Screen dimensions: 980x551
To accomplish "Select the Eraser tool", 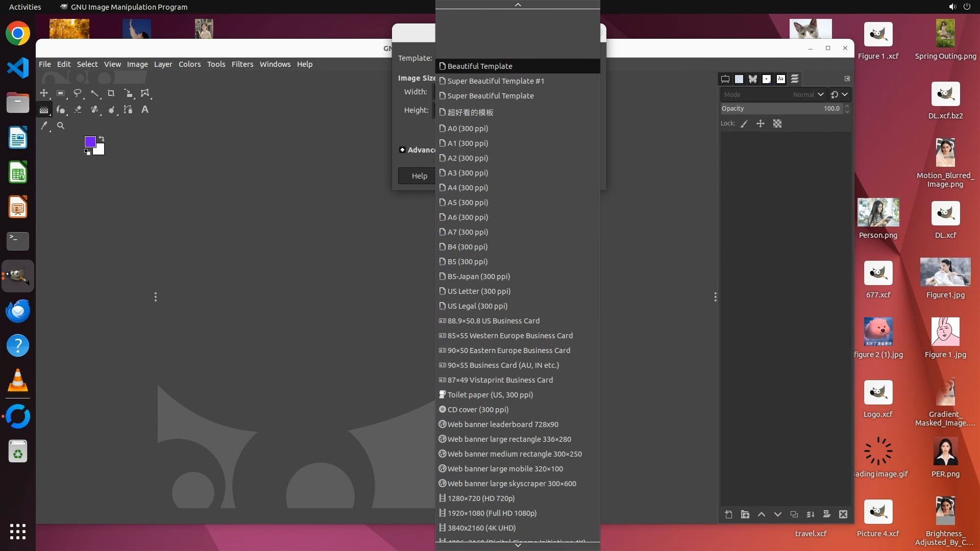I will pyautogui.click(x=78, y=110).
